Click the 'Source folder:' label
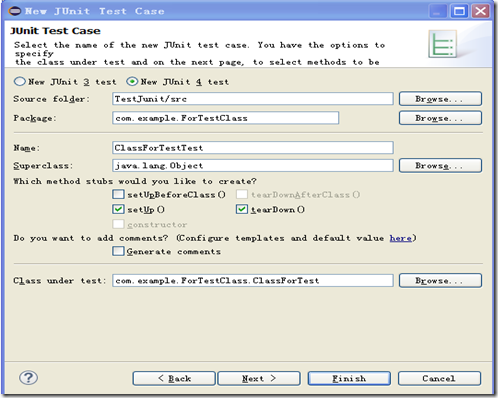 pos(52,99)
